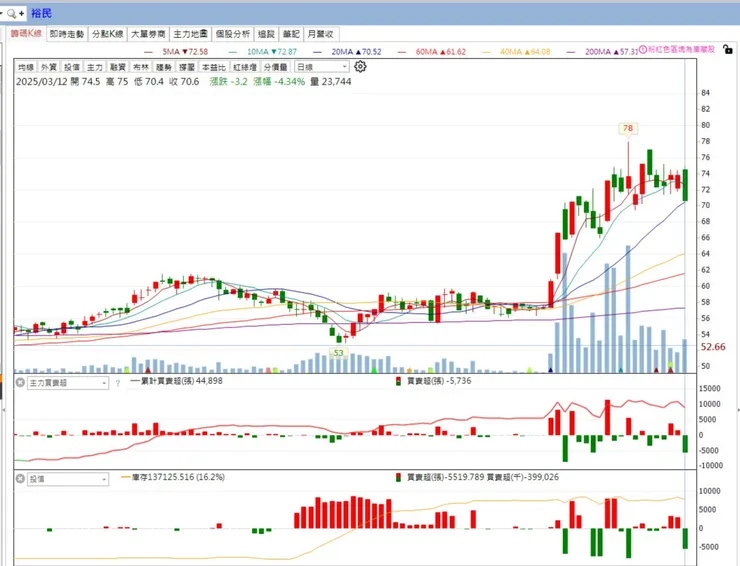
Task: Click the stock name 裕民 in title bar
Action: (42, 13)
